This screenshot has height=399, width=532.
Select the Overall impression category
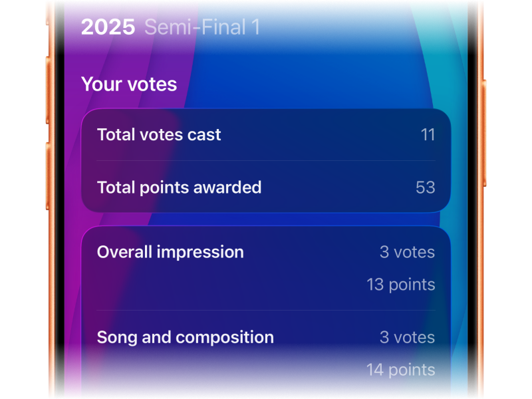coord(170,252)
